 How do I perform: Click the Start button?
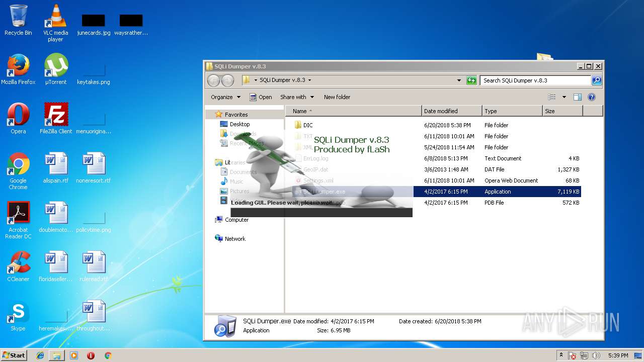14,355
